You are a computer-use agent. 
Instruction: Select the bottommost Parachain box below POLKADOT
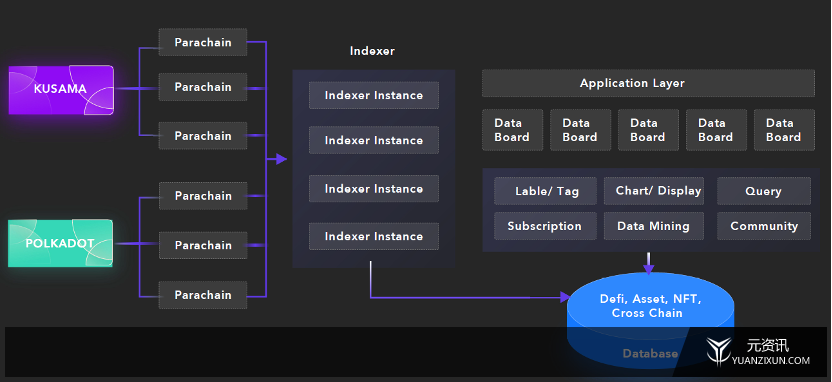pos(203,295)
